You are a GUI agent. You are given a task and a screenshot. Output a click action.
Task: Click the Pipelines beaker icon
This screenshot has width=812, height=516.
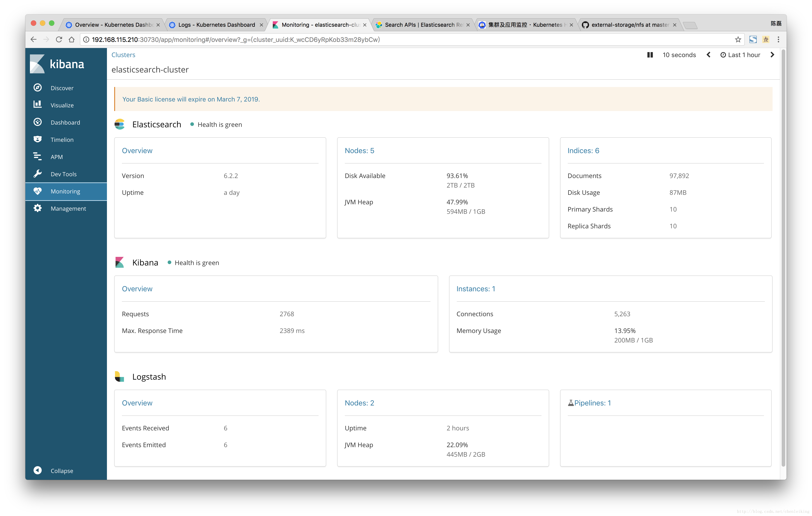click(570, 403)
